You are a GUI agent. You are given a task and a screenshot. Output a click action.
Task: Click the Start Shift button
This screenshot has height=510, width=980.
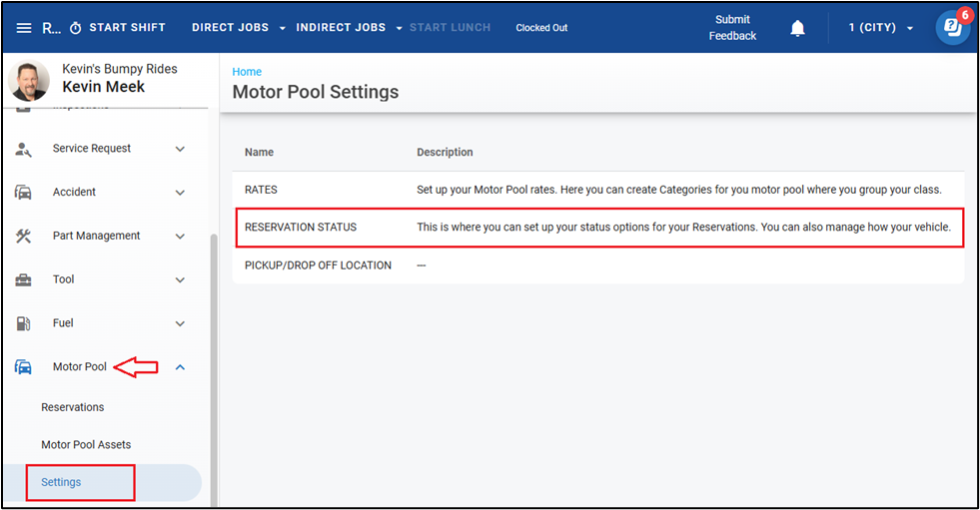point(118,28)
